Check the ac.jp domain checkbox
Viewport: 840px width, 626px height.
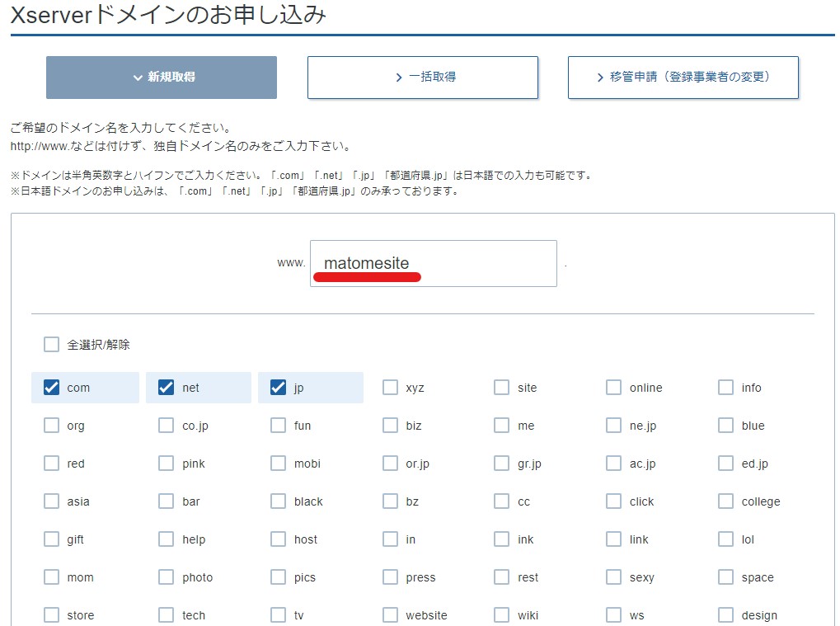click(613, 463)
